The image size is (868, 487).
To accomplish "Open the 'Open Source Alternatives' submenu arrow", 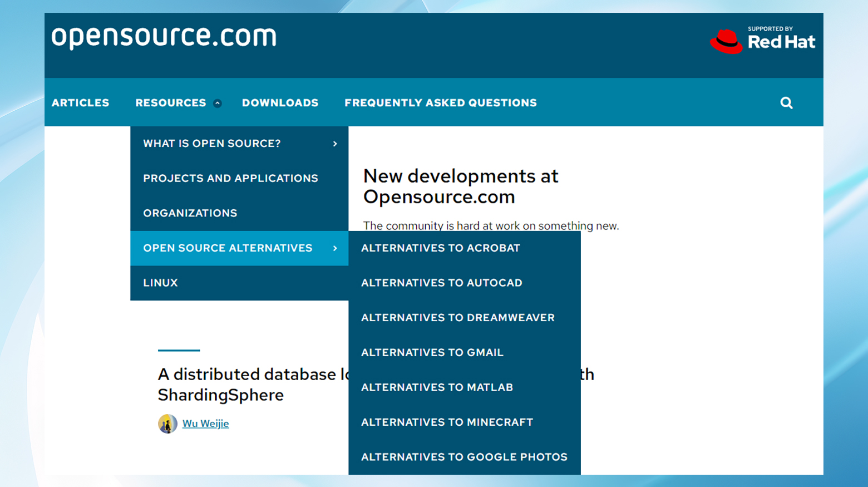I will (335, 248).
